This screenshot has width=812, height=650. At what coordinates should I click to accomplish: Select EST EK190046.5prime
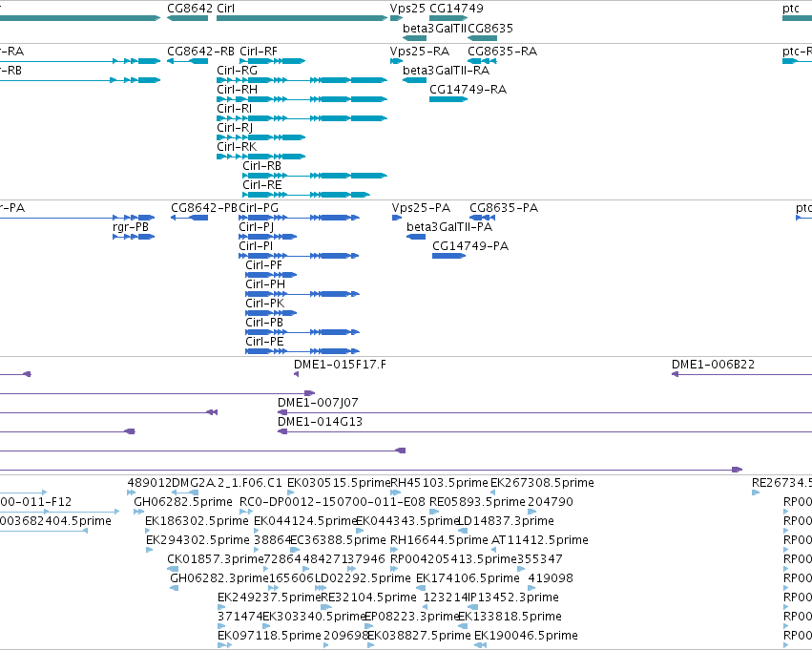(x=481, y=646)
